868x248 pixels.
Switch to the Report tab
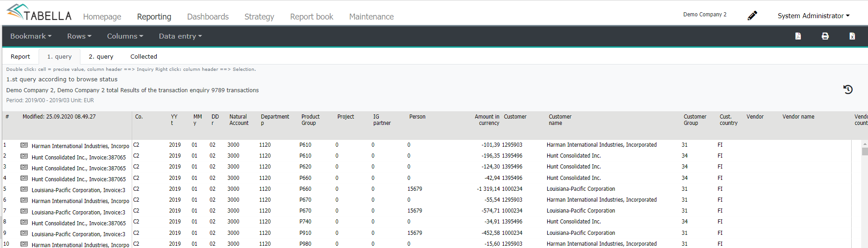tap(20, 56)
